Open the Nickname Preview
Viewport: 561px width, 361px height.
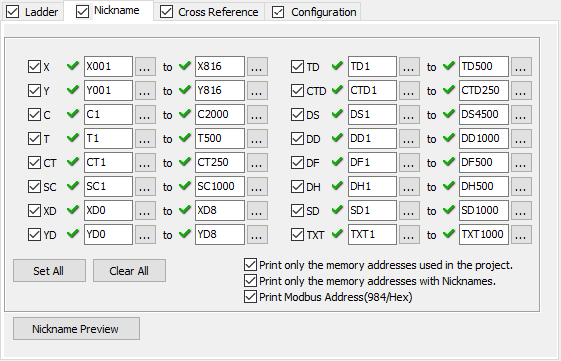76,329
